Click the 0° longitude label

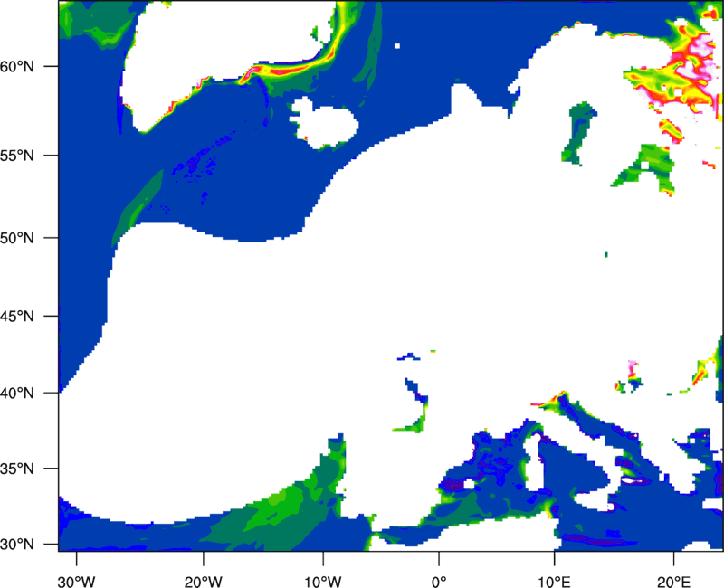[x=439, y=582]
